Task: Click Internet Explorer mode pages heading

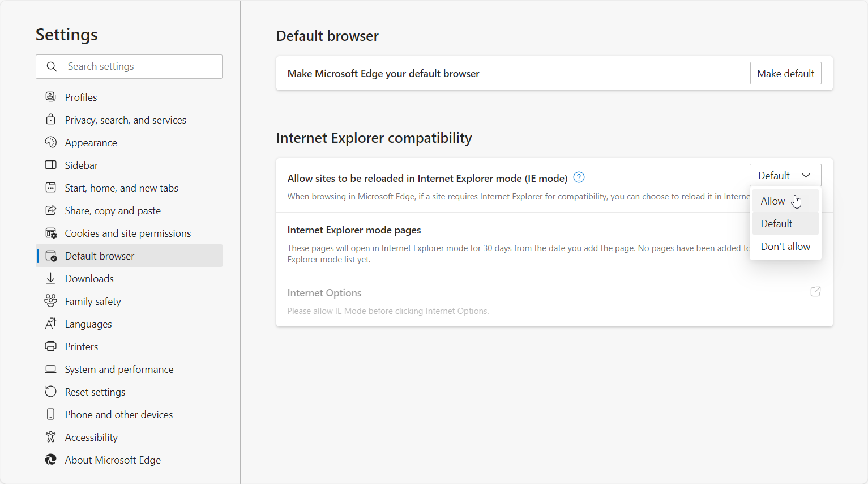Action: click(354, 230)
